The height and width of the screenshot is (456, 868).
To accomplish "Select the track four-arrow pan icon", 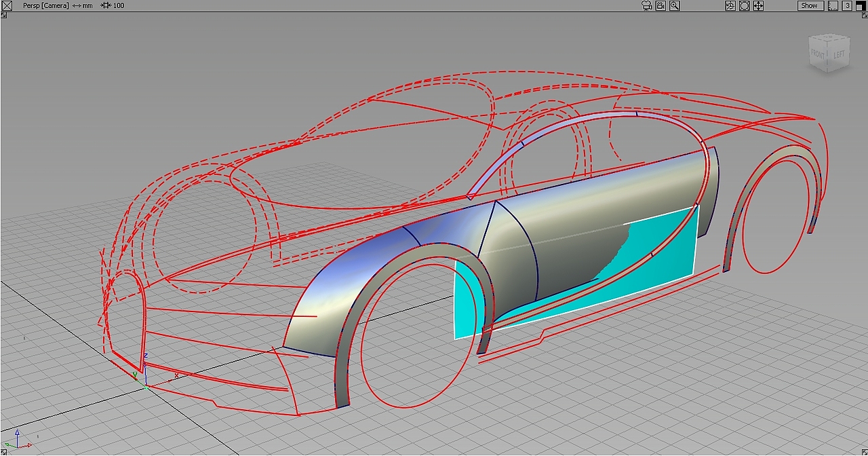I will click(x=759, y=5).
